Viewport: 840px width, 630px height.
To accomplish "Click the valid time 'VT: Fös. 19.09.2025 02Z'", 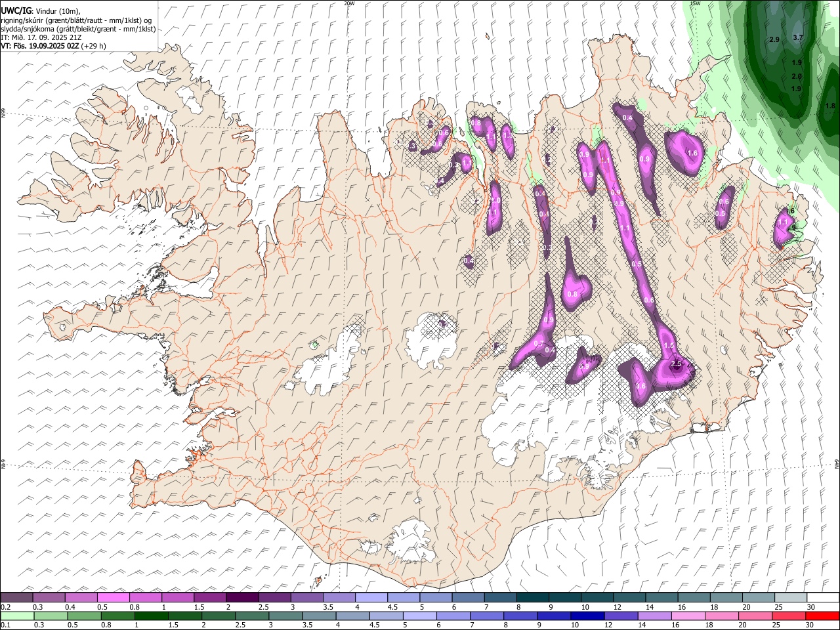I will pos(41,46).
